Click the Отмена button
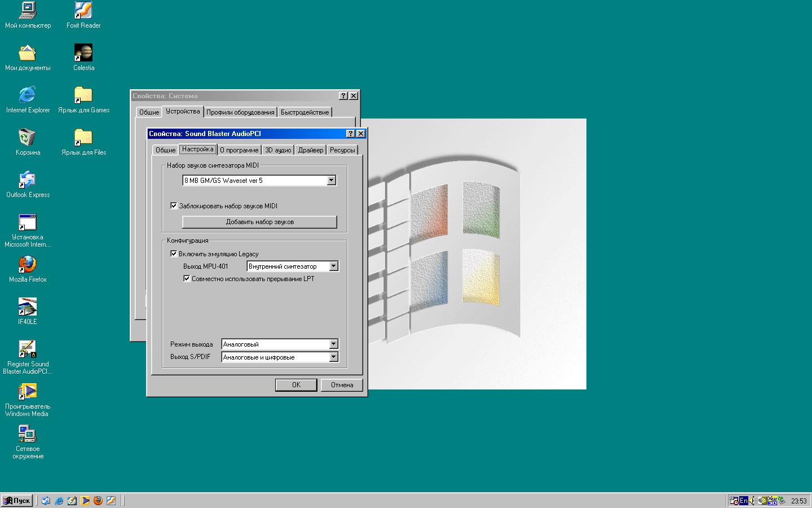 (342, 385)
